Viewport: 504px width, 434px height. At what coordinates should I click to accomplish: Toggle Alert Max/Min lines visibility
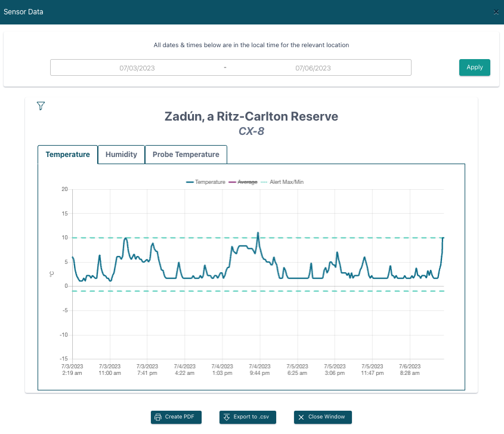(285, 182)
